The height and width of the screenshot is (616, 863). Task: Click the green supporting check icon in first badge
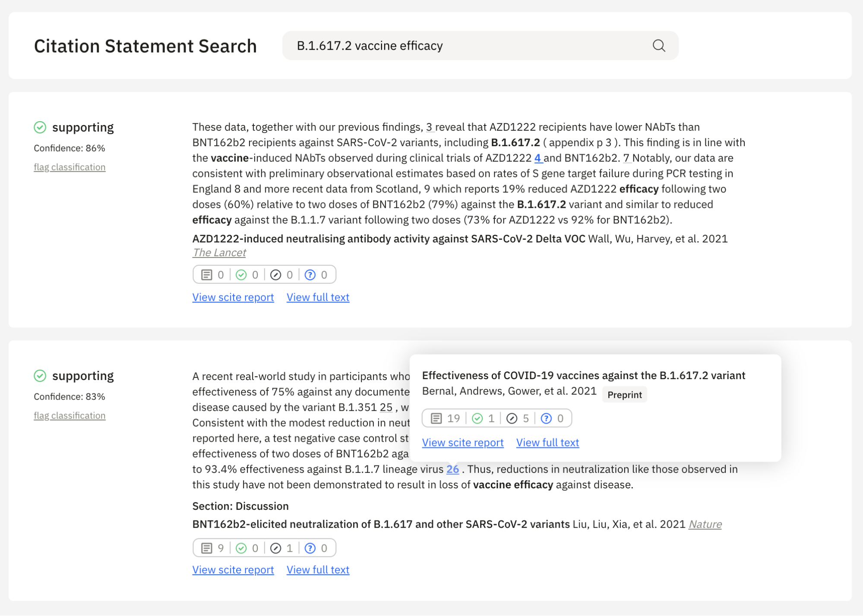242,274
